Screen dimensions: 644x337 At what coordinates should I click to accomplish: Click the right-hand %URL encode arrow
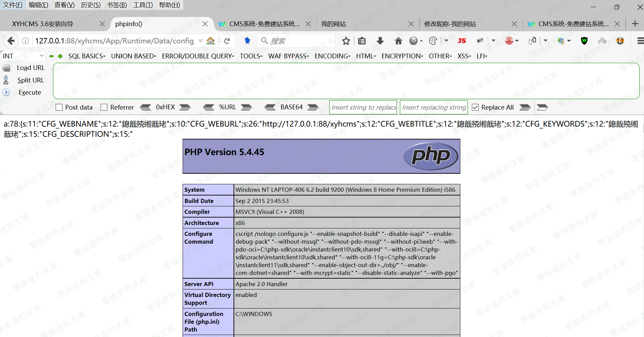click(x=246, y=108)
